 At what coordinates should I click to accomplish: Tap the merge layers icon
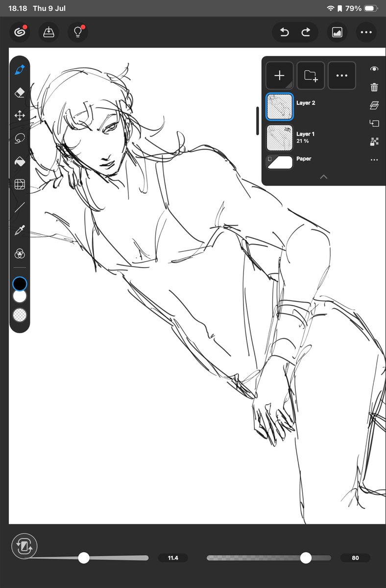pyautogui.click(x=374, y=105)
